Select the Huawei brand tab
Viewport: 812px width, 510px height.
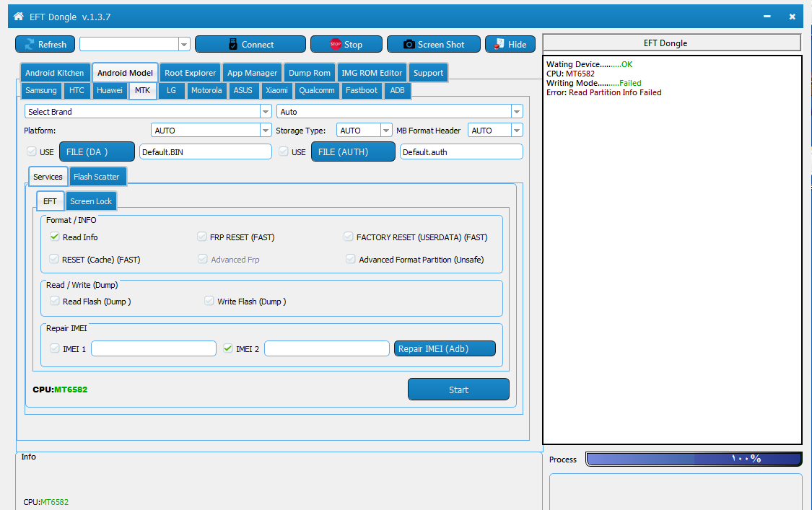[x=110, y=90]
